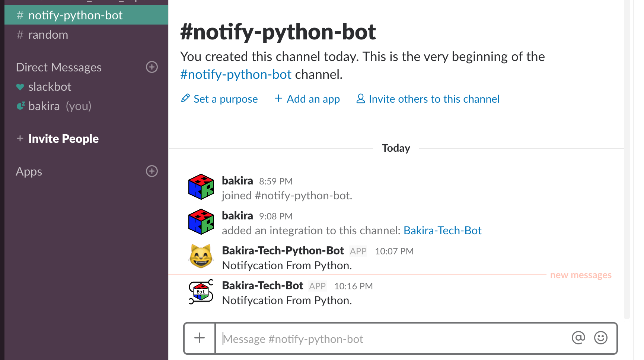Open the emoji picker smiley icon
Image resolution: width=644 pixels, height=360 pixels.
[600, 338]
